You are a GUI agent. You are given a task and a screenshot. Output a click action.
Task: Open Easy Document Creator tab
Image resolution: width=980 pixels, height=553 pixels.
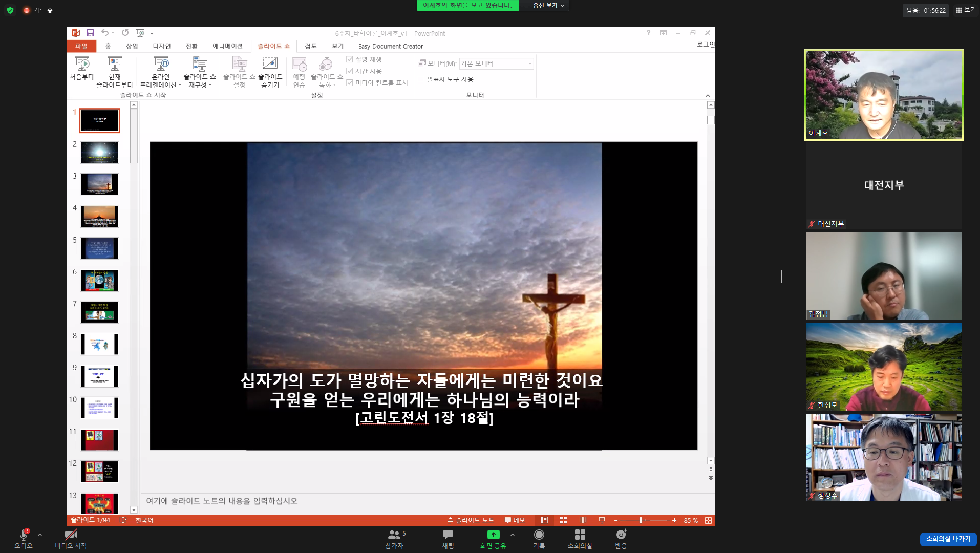(391, 46)
